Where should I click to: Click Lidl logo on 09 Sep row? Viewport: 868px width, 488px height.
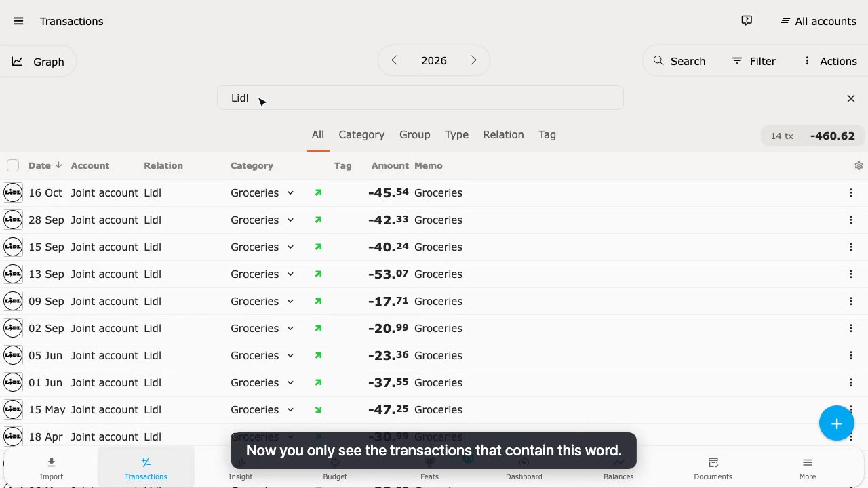pyautogui.click(x=13, y=301)
